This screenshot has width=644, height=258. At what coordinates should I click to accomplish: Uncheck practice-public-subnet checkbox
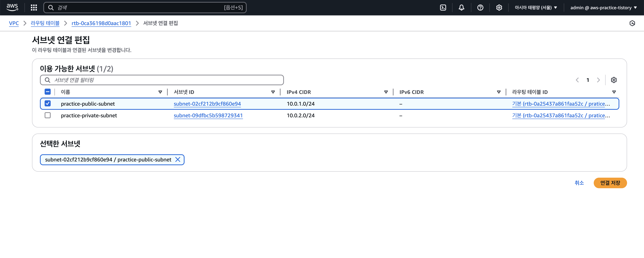coord(47,104)
